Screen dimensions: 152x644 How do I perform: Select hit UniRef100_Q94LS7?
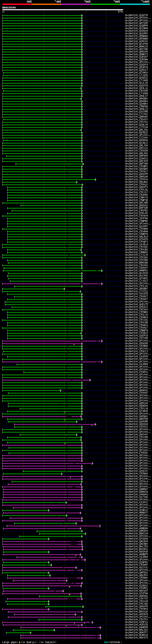[x=137, y=96]
